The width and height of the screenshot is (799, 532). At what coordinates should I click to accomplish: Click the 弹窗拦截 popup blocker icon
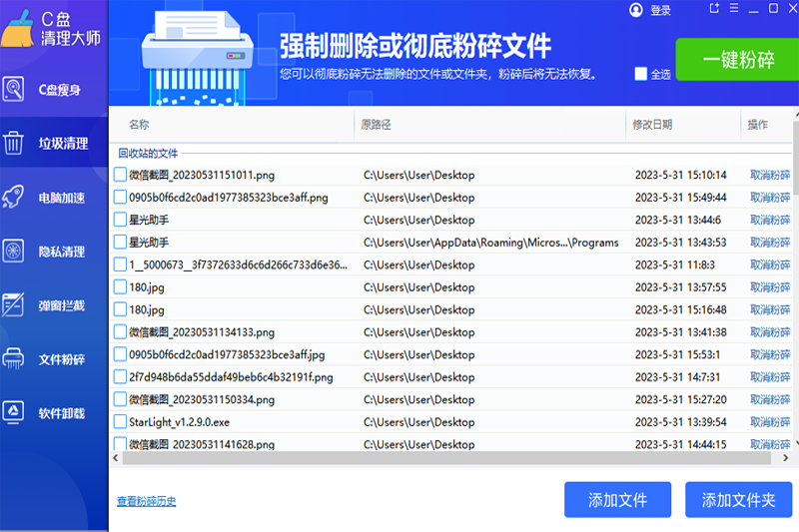tap(14, 304)
